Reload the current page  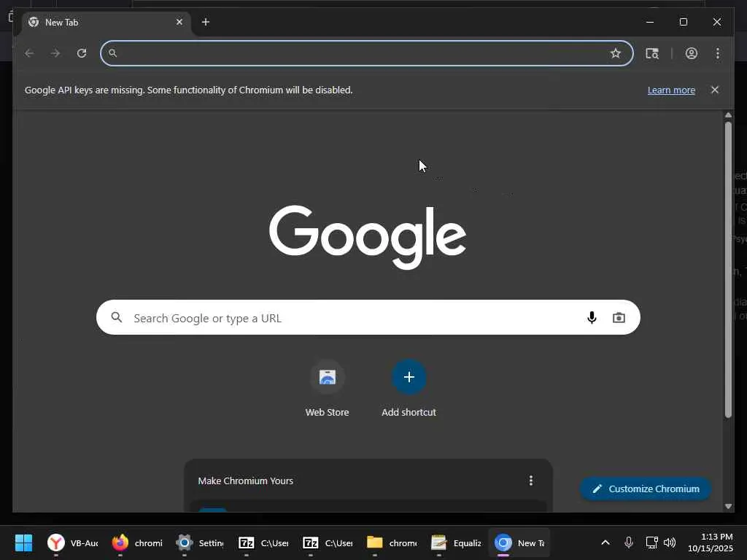click(82, 53)
